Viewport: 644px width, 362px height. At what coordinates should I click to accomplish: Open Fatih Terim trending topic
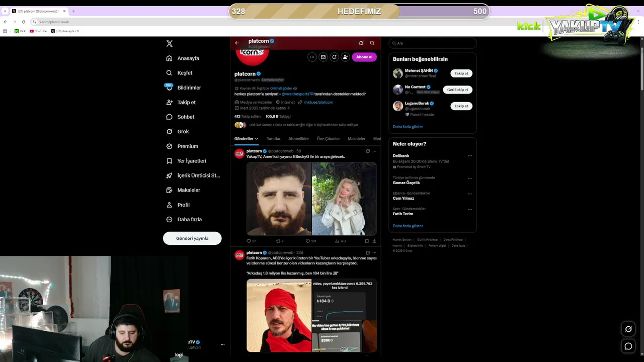pyautogui.click(x=403, y=214)
